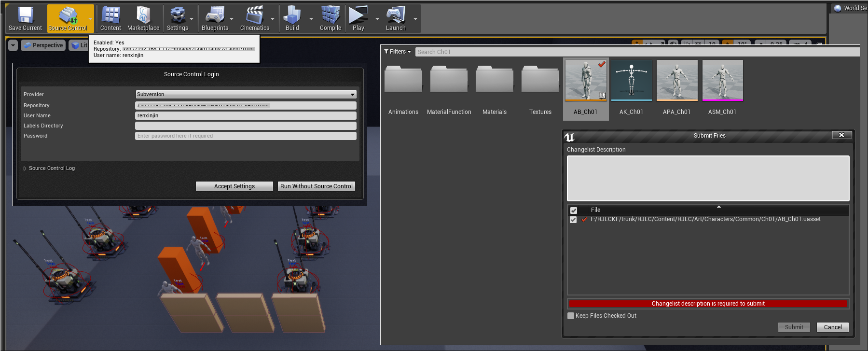The height and width of the screenshot is (351, 868).
Task: Open the Launch options dropdown arrow
Action: point(415,19)
